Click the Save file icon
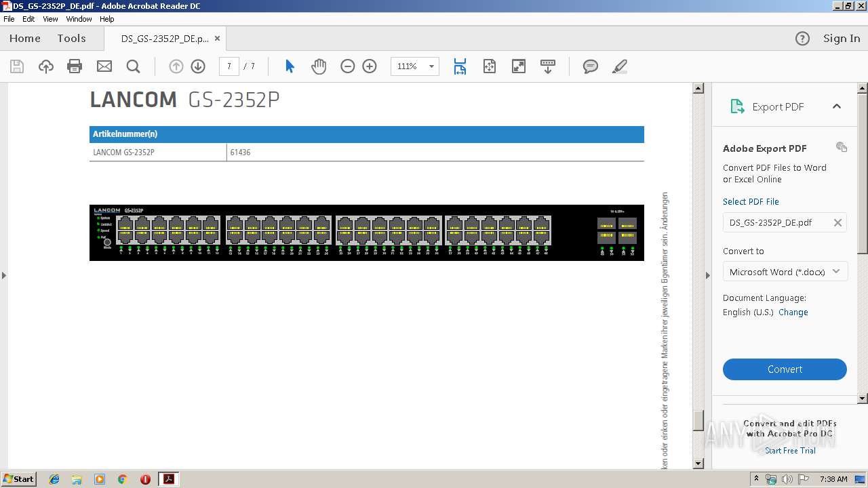The width and height of the screenshot is (868, 488). pos(17,66)
